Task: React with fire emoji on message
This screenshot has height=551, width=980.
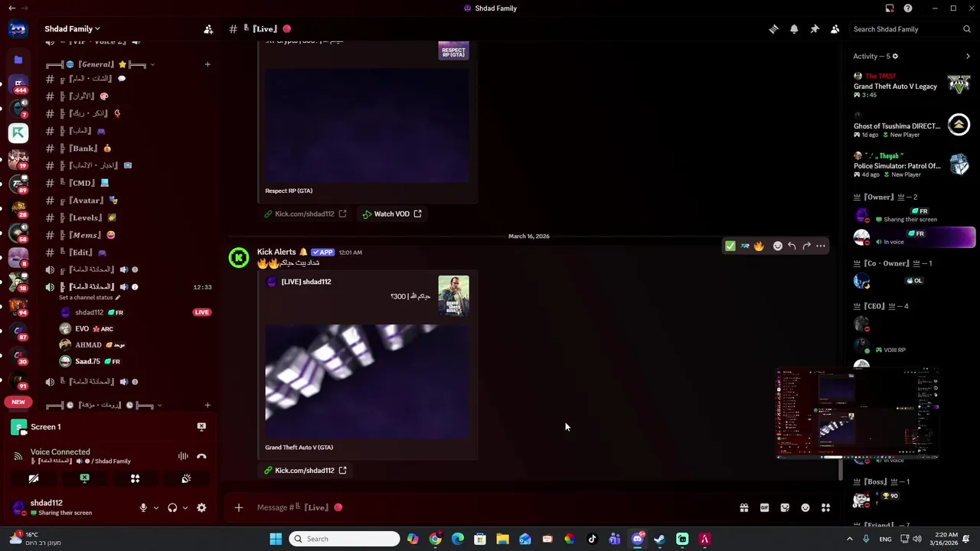Action: [759, 246]
